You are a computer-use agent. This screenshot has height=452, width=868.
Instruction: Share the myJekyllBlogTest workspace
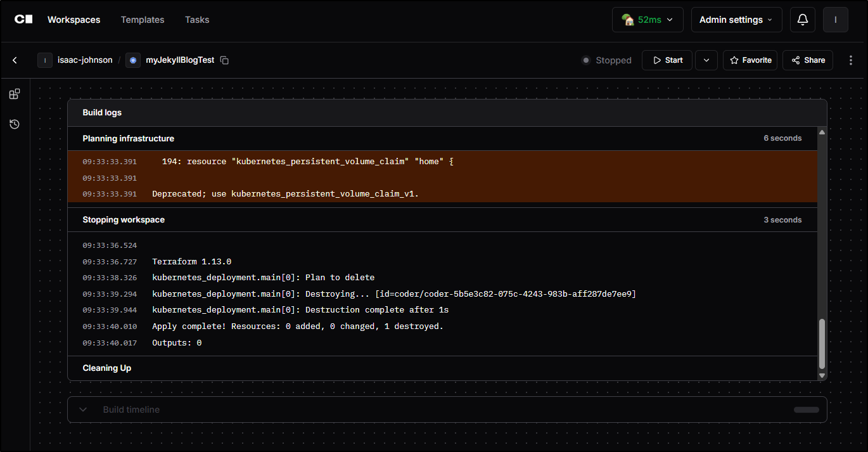[807, 60]
